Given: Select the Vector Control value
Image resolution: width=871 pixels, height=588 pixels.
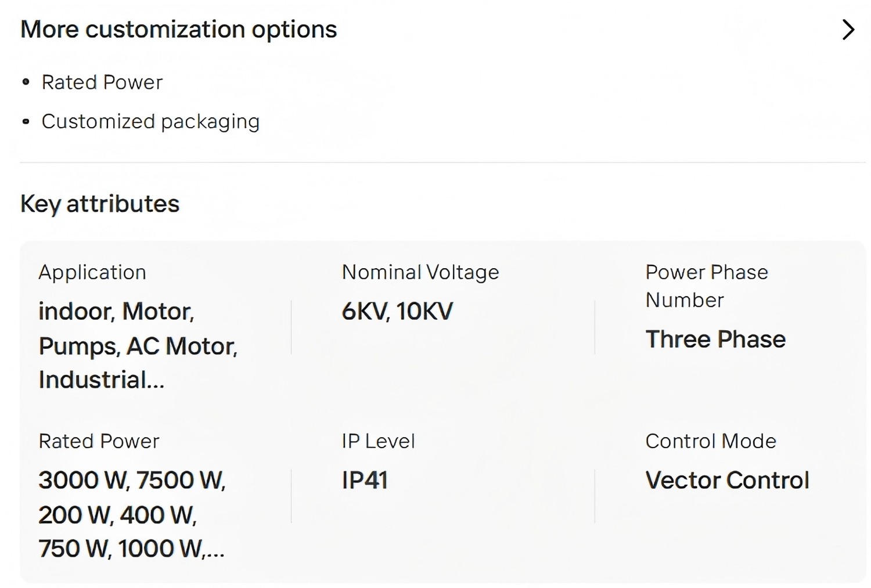Looking at the screenshot, I should (728, 481).
